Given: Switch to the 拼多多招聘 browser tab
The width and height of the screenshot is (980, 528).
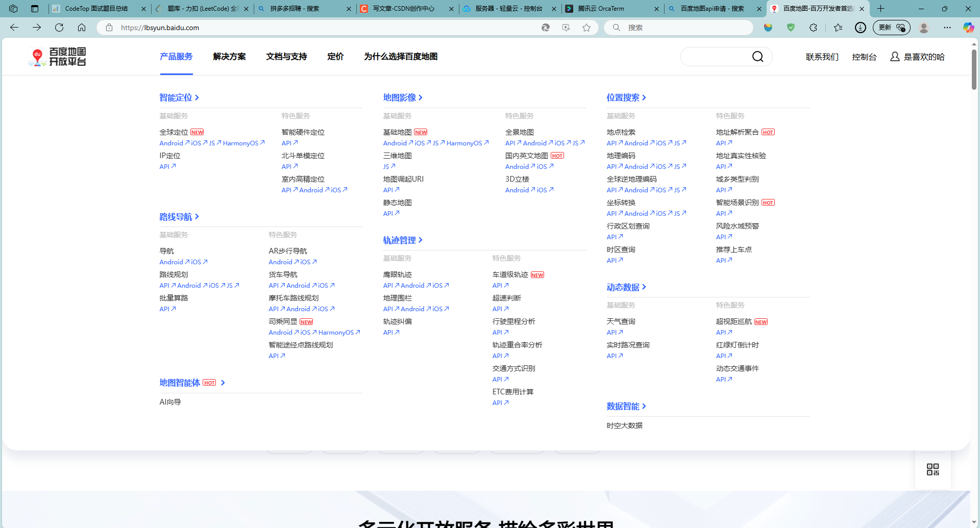Looking at the screenshot, I should [305, 9].
